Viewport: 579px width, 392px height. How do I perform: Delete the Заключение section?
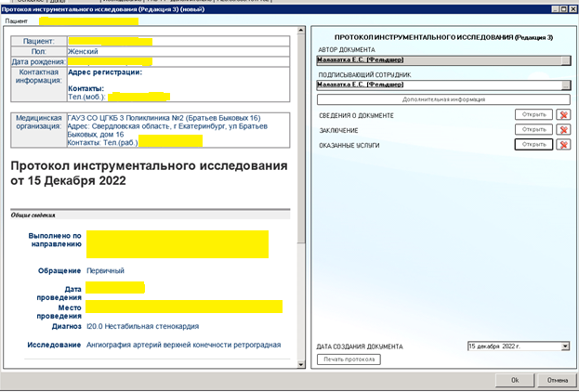(x=563, y=129)
